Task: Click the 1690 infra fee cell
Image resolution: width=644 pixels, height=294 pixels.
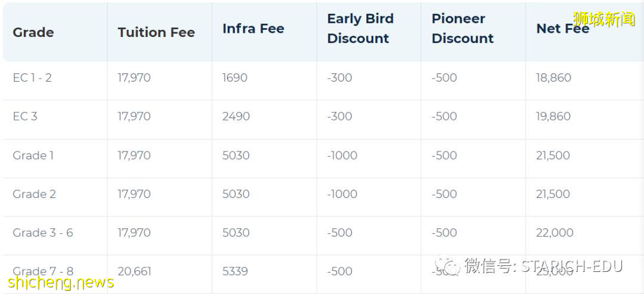Action: pos(234,78)
